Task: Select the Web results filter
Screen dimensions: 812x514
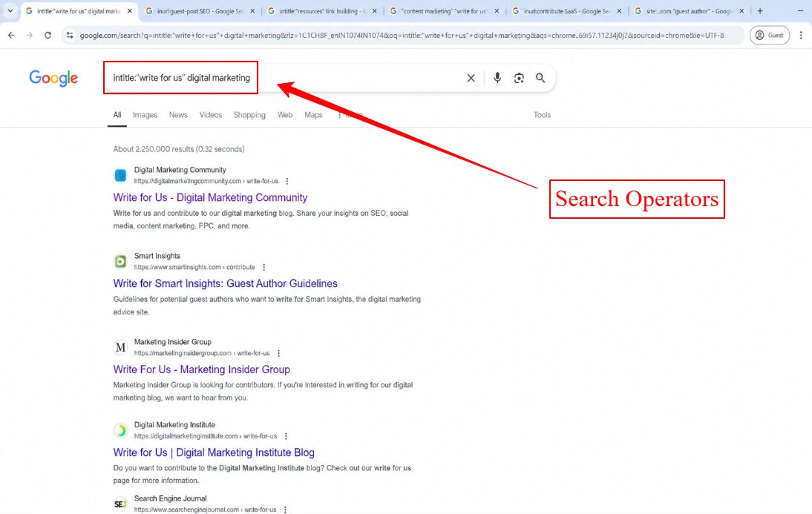Action: [285, 115]
